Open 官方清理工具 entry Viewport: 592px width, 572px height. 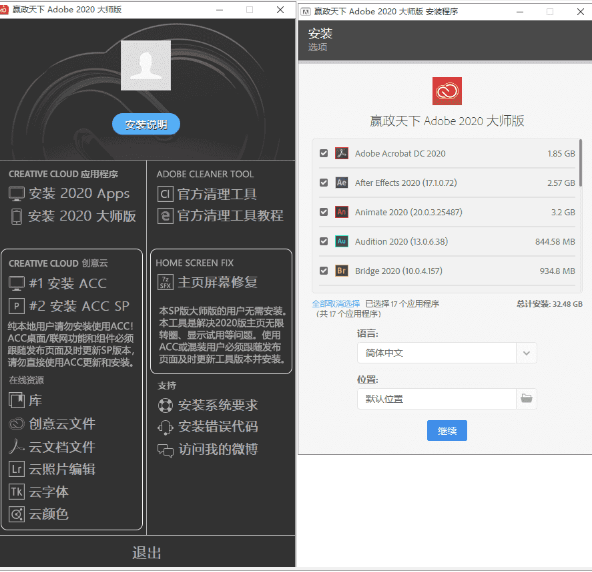click(x=207, y=194)
